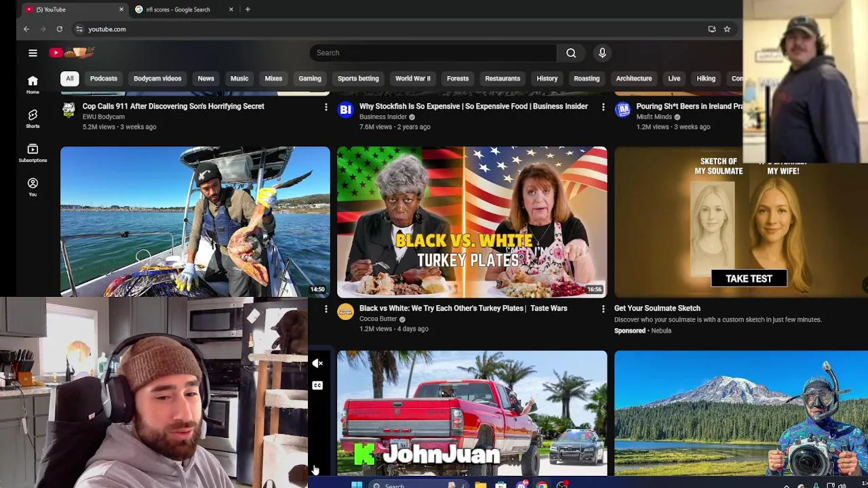Image resolution: width=868 pixels, height=488 pixels.
Task: Open options menu for Cop Calls 911 video
Action: click(325, 107)
